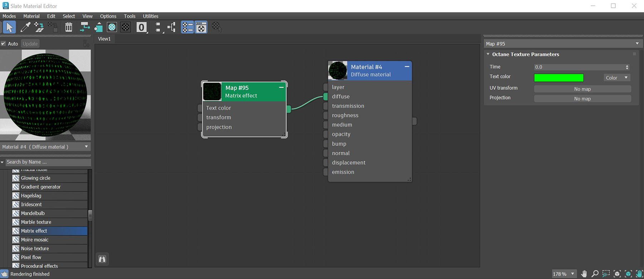Open zoom percentage 178% dropdown
644x279 pixels.
click(564, 274)
